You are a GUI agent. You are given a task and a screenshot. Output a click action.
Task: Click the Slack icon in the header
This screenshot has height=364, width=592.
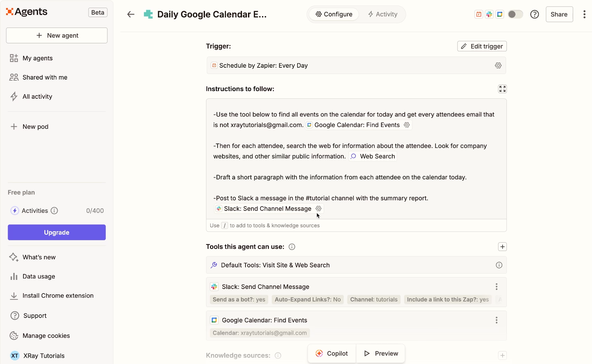[x=489, y=14]
